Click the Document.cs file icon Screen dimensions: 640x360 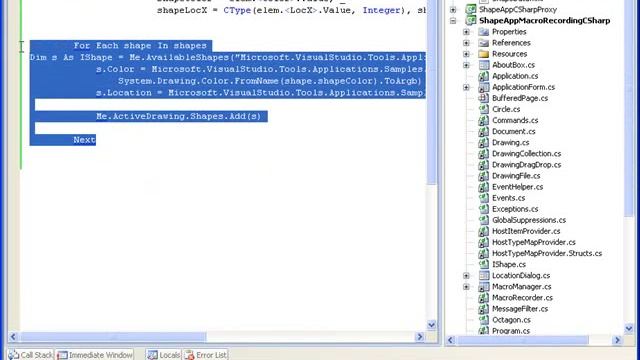coord(484,131)
